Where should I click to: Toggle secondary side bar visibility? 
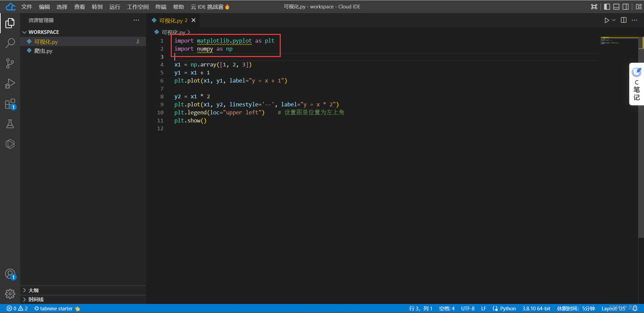point(626,7)
